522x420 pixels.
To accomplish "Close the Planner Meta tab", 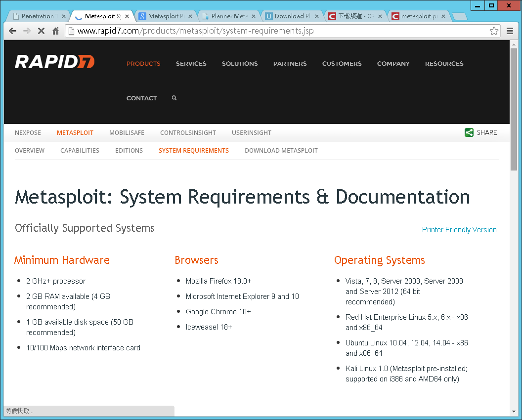I will coord(254,16).
